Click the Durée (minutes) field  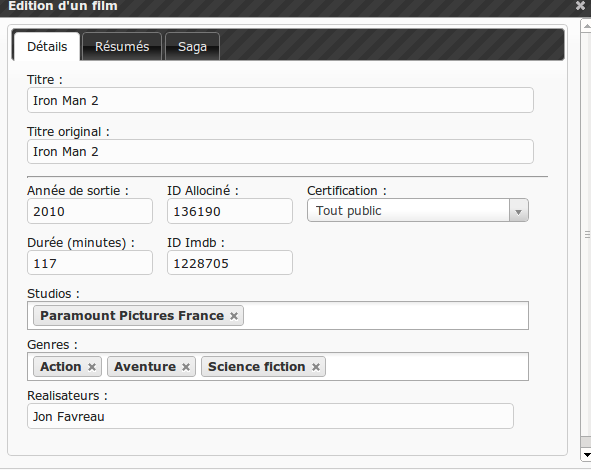(x=90, y=263)
